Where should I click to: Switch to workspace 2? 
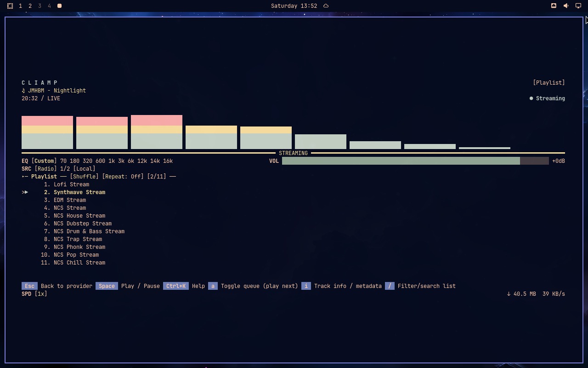point(30,6)
